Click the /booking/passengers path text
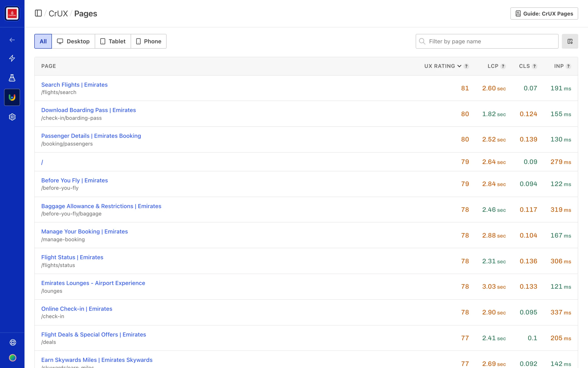The image size is (588, 368). tap(67, 144)
